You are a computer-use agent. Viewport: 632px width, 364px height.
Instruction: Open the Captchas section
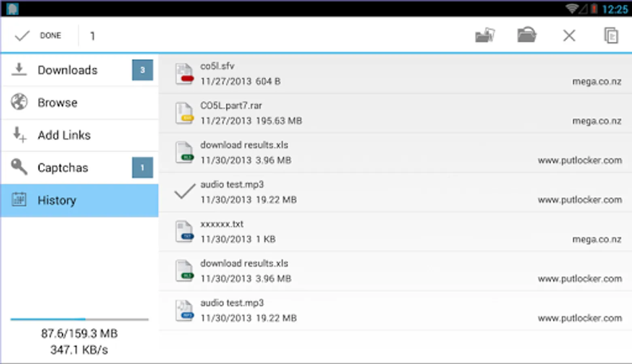tap(80, 168)
